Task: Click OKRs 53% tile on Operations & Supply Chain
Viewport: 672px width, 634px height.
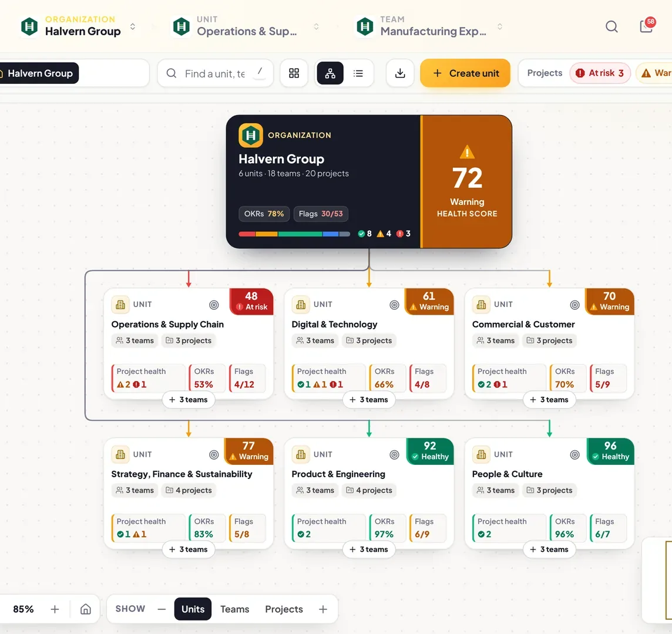Action: click(207, 378)
